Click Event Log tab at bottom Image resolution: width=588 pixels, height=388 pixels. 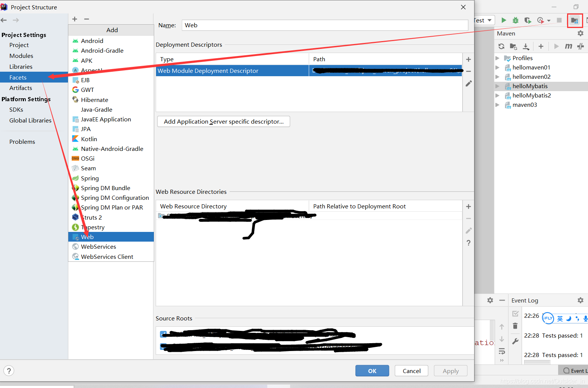[574, 370]
